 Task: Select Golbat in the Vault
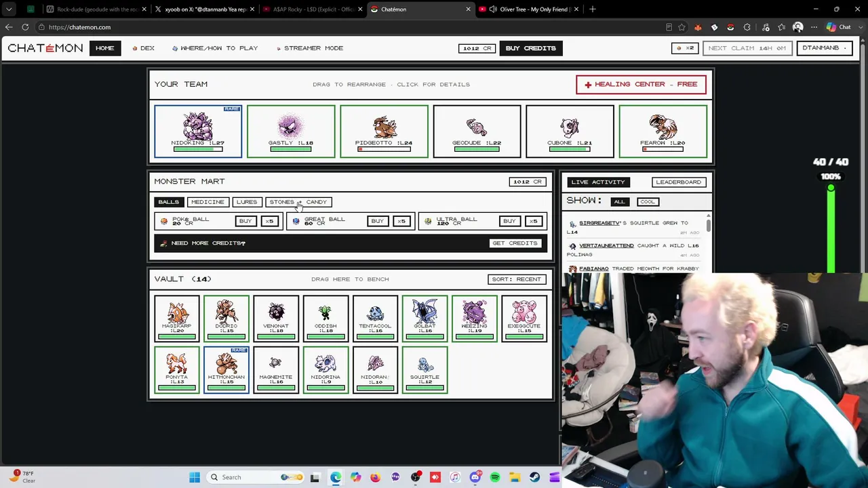tap(425, 319)
